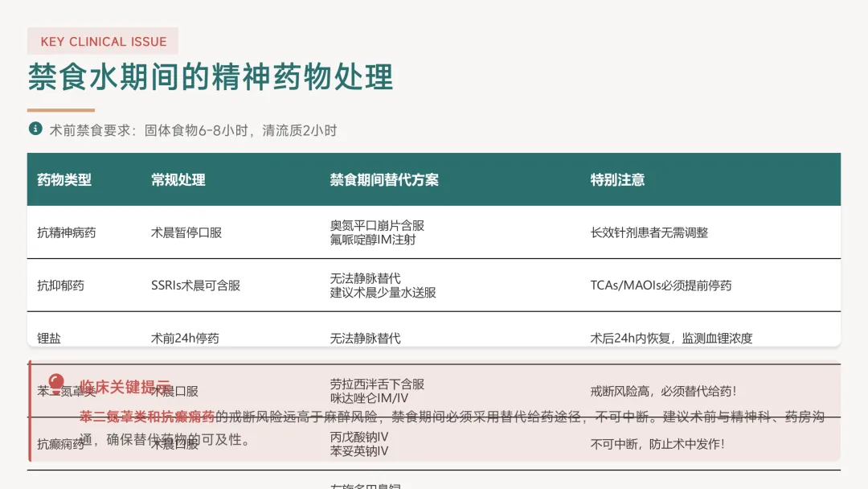Click the 药物类型 column header
Screen dimensions: 868x489
pos(64,180)
